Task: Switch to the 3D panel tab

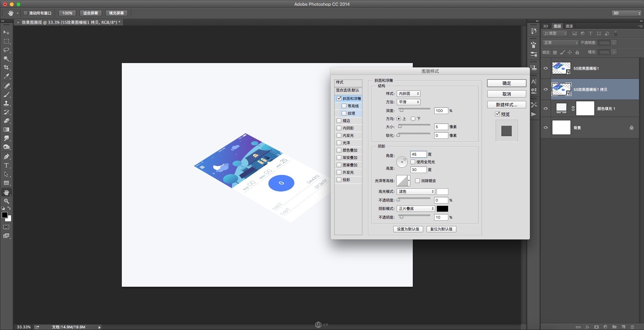Action: 546,26
